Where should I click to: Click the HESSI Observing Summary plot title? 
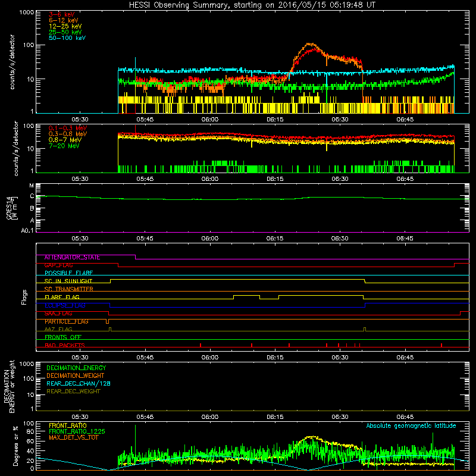[252, 5]
